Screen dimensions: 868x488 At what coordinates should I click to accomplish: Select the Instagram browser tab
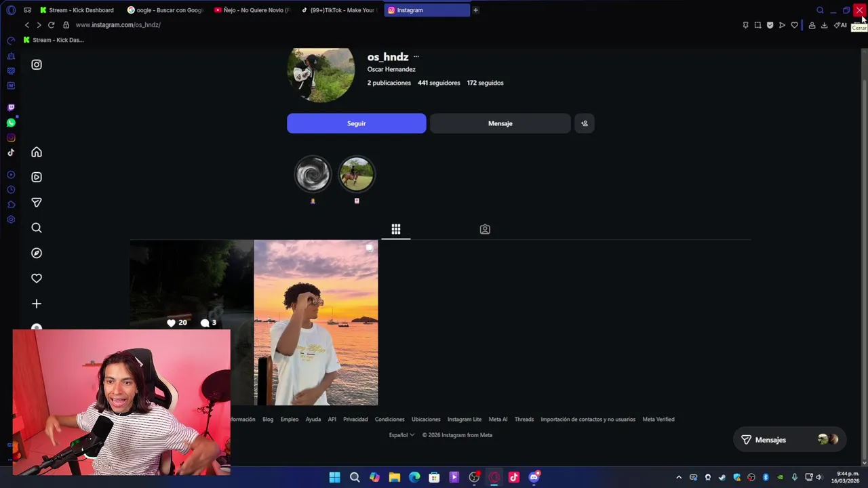pyautogui.click(x=426, y=10)
